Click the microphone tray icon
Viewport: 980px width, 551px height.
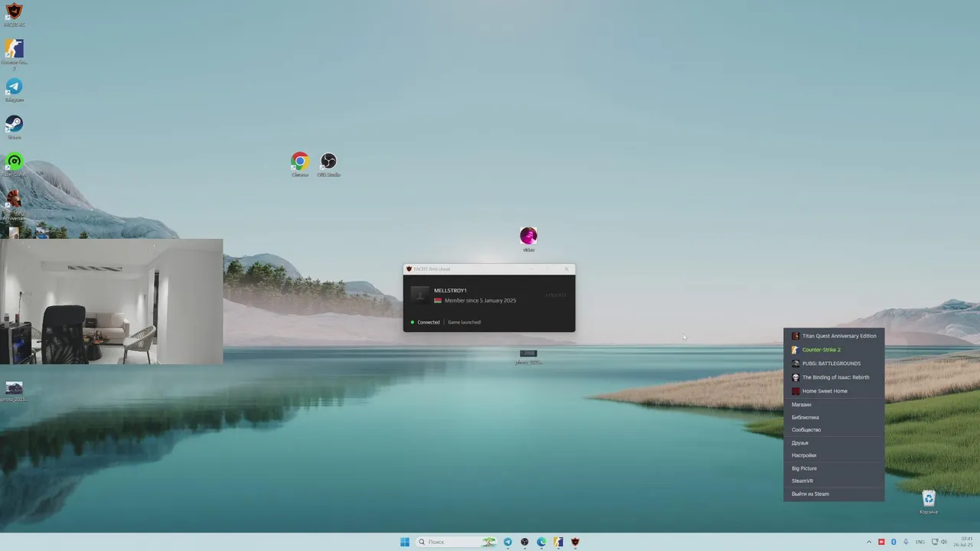click(906, 542)
